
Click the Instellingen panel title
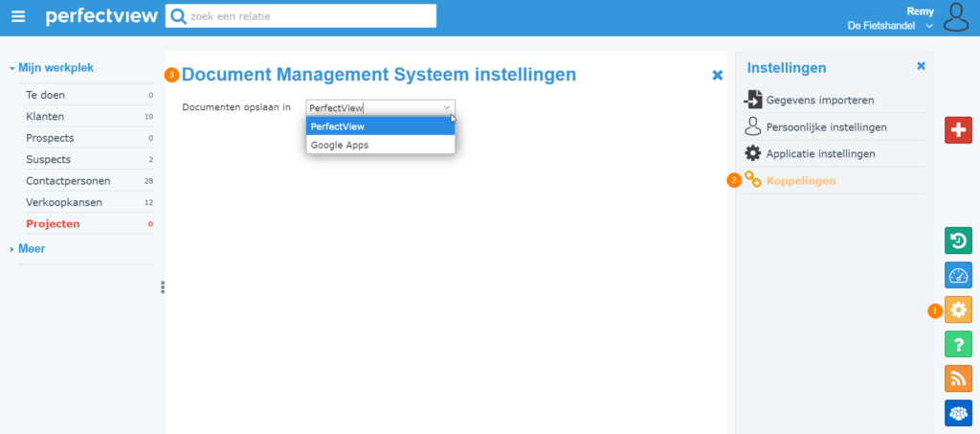[787, 67]
